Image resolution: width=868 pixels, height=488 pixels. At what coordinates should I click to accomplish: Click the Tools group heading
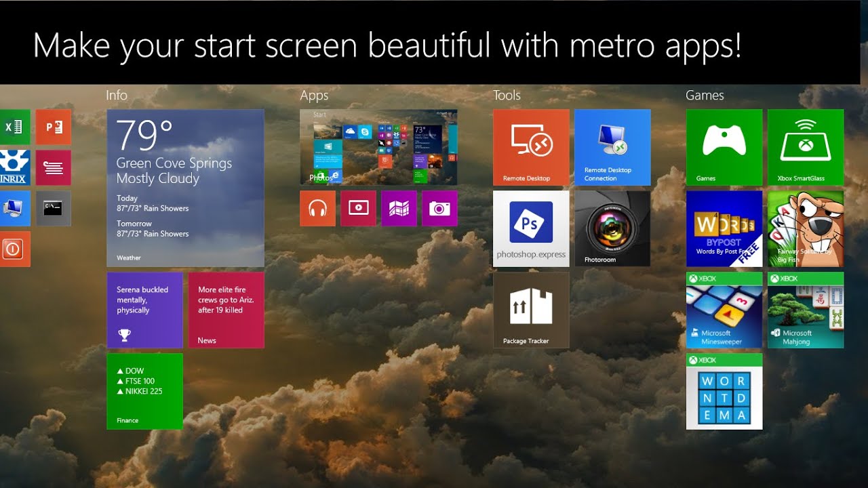[x=507, y=96]
